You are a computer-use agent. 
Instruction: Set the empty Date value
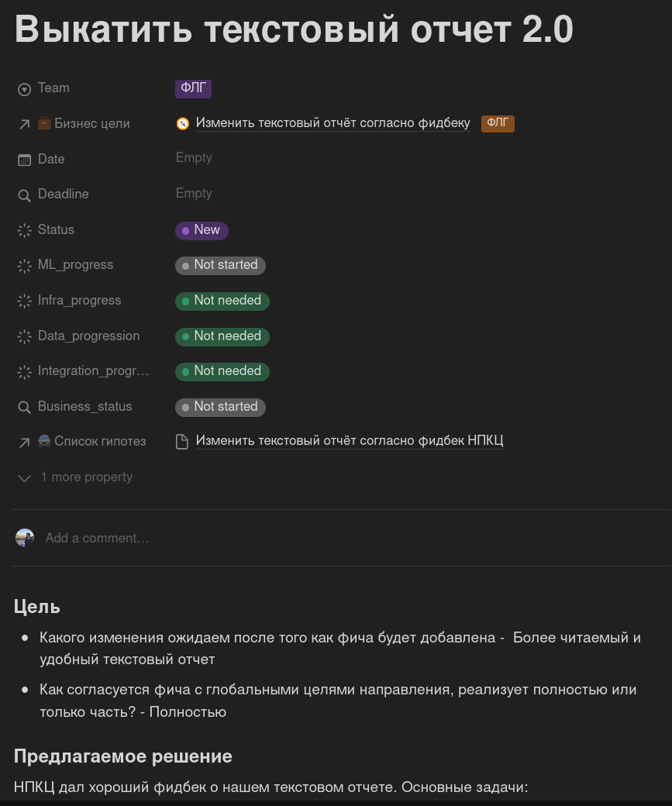[x=194, y=158]
